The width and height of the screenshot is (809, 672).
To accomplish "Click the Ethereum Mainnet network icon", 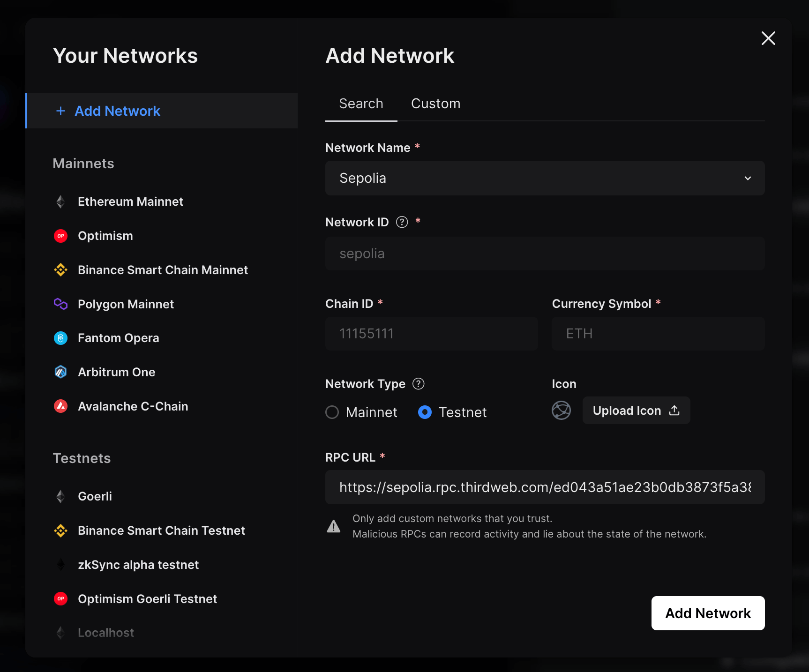I will [60, 202].
